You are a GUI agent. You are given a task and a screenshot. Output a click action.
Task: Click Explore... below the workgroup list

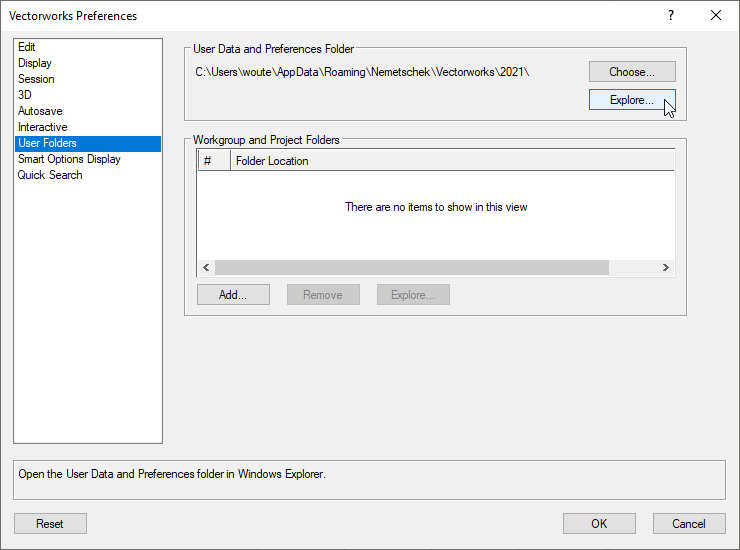pos(413,295)
